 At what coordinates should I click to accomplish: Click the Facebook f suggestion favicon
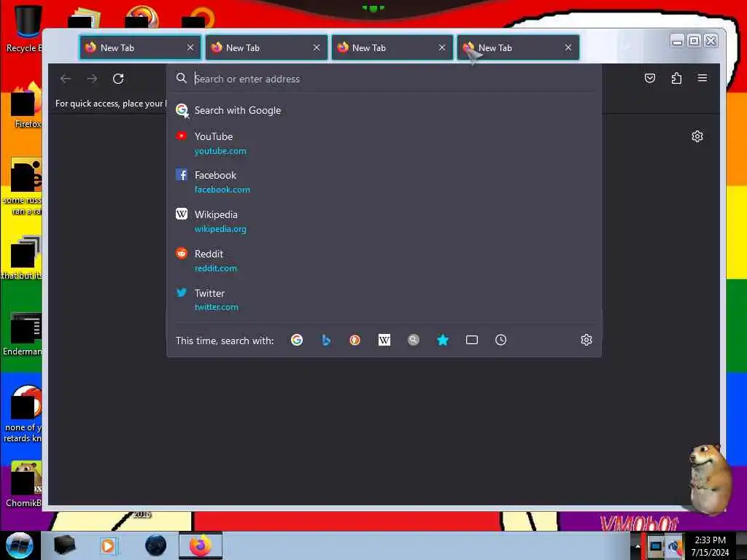point(182,175)
